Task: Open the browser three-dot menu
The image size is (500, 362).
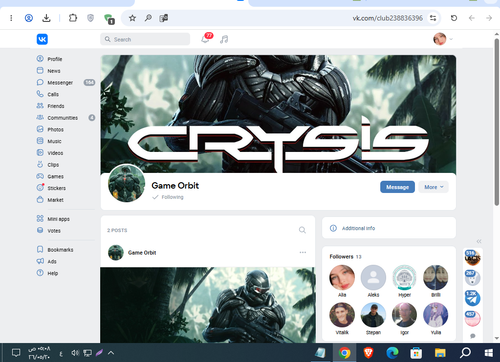Action: point(11,18)
